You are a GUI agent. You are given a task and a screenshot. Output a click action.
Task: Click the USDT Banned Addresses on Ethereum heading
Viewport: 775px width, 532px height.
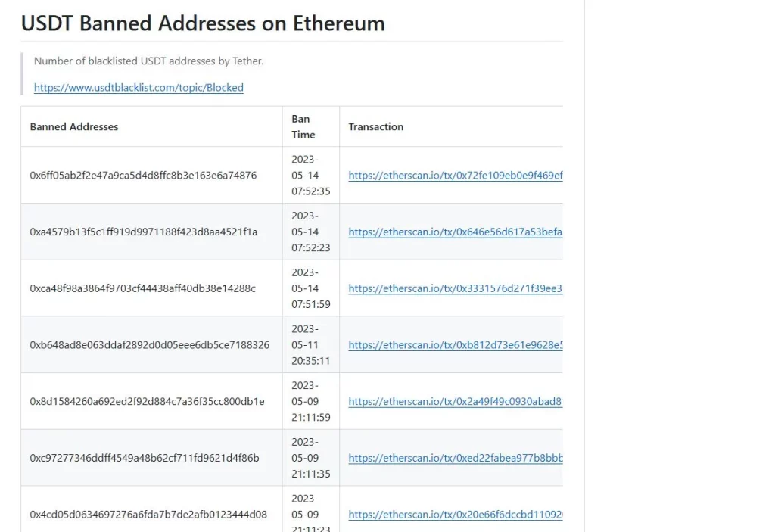click(203, 23)
